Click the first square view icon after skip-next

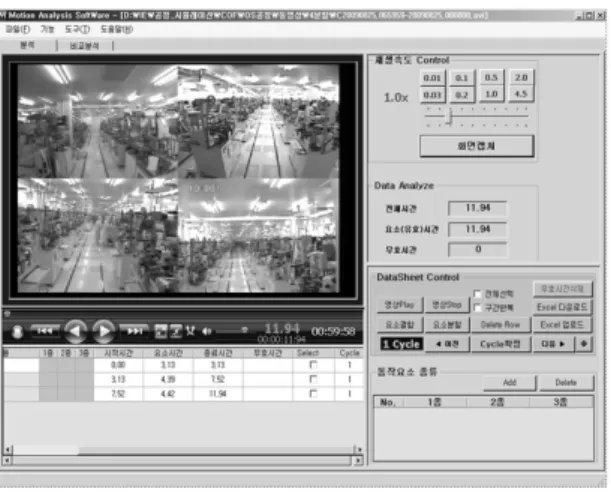click(161, 331)
